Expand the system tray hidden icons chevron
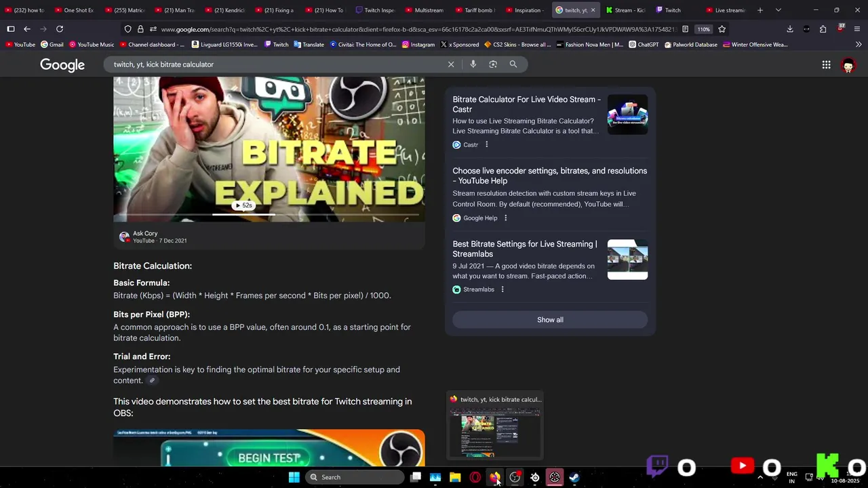Screen dimensions: 868x488 point(760,477)
